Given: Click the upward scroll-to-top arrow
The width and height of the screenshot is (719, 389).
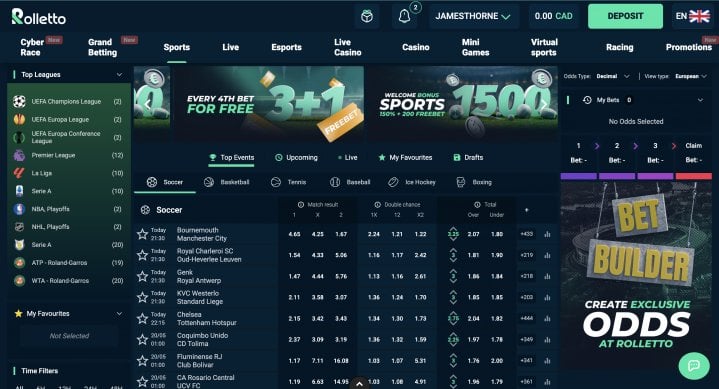Looking at the screenshot, I should point(360,383).
